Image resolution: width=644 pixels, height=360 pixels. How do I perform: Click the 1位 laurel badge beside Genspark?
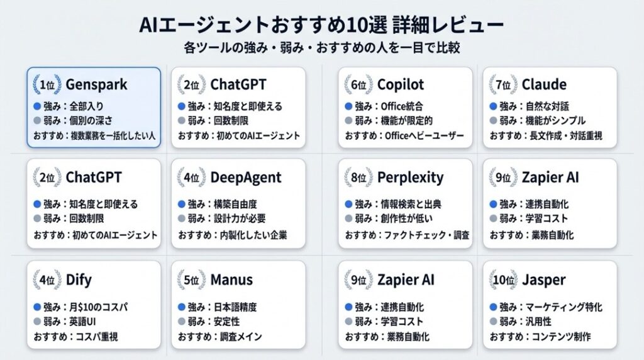(48, 85)
